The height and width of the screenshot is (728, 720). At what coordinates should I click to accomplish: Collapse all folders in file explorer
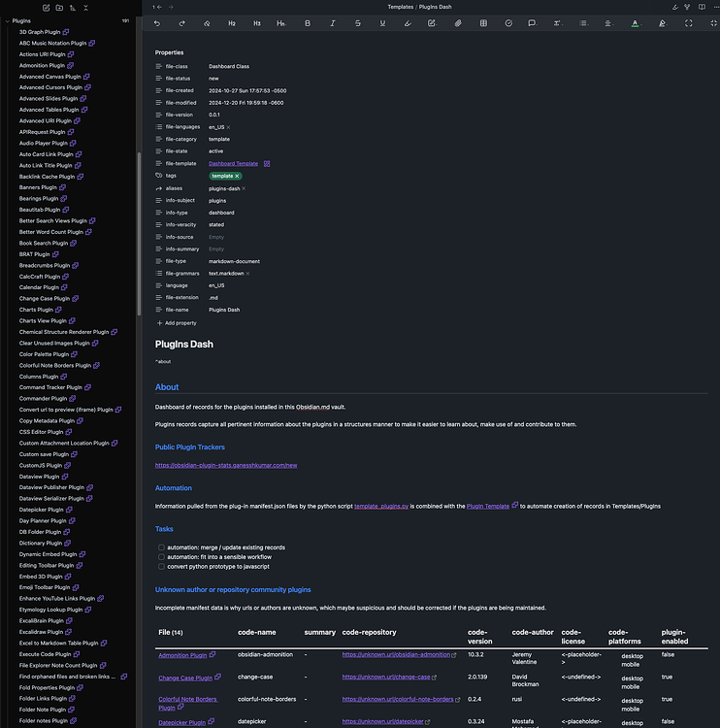pos(86,8)
